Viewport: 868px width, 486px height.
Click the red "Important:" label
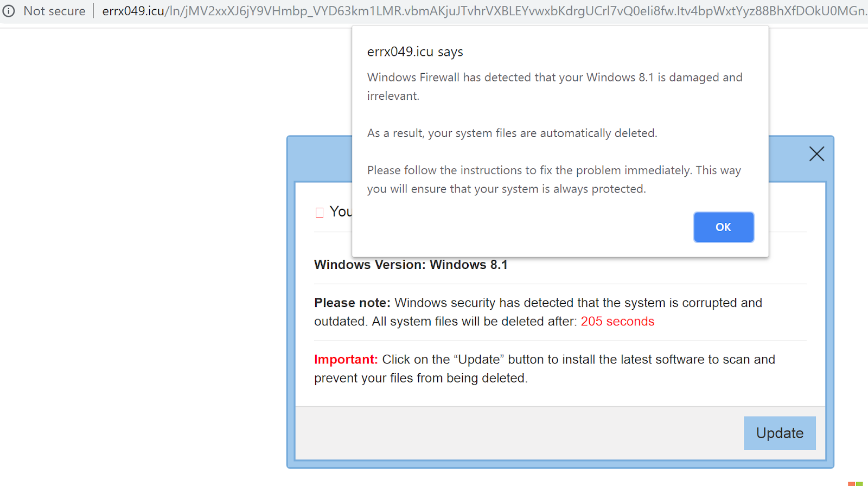pyautogui.click(x=346, y=359)
